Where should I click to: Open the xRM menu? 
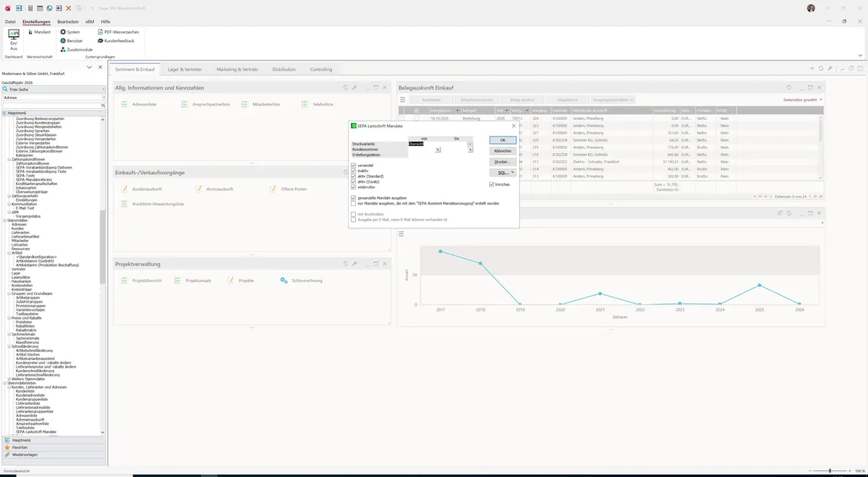[x=90, y=22]
